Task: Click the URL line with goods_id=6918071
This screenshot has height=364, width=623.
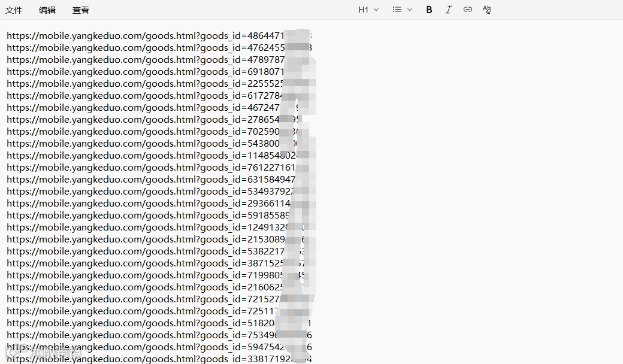Action: click(x=159, y=71)
